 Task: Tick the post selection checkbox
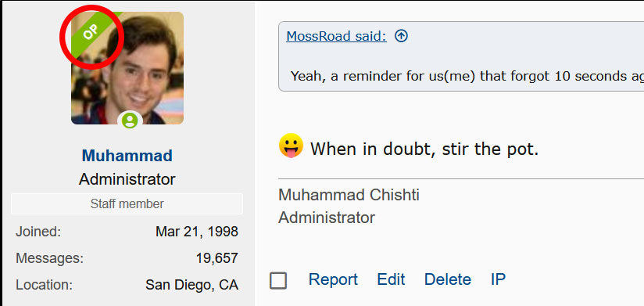pos(278,280)
